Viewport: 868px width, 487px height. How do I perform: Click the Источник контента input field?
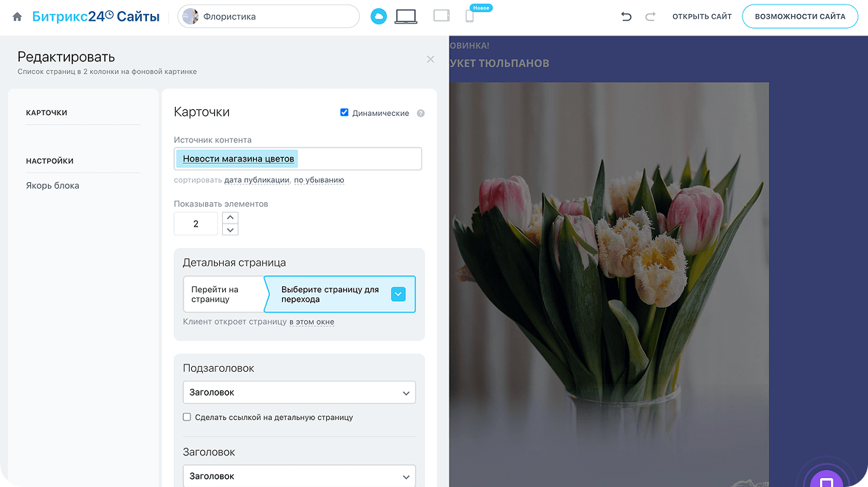click(358, 159)
